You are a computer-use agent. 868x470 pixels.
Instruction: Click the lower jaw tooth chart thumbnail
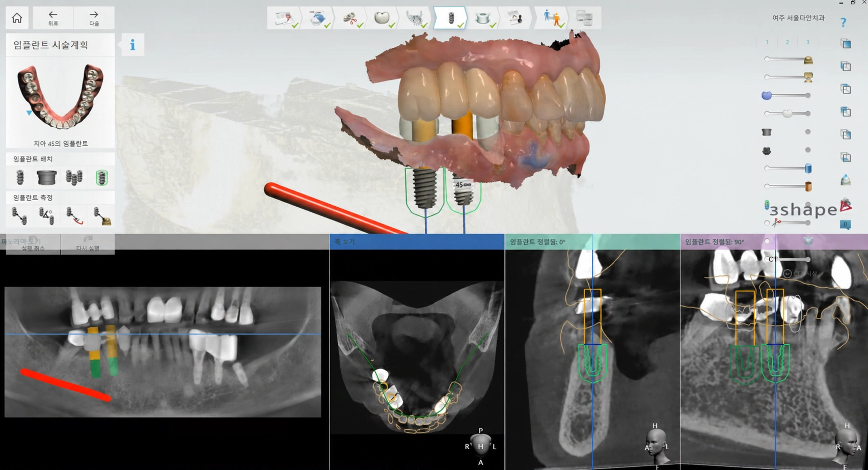click(61, 97)
